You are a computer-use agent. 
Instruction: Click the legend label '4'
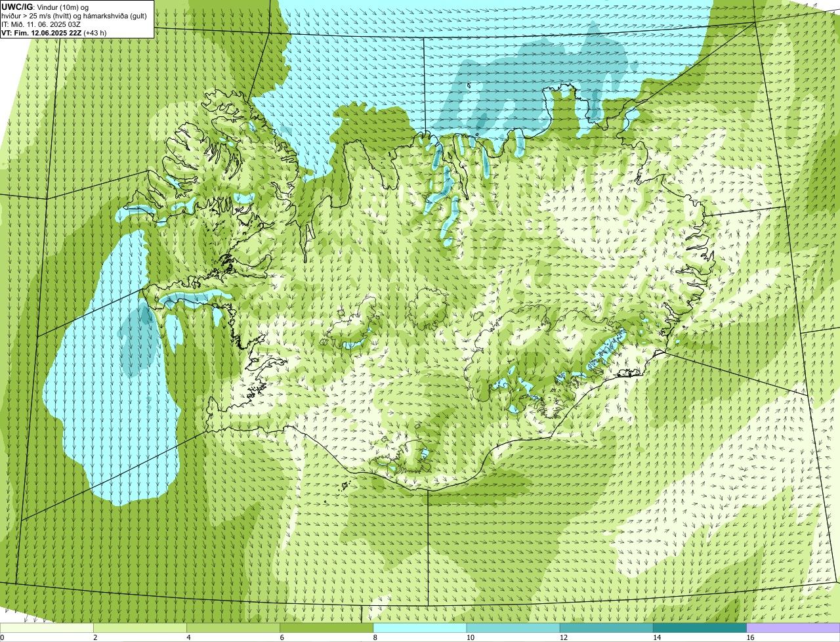[189, 637]
